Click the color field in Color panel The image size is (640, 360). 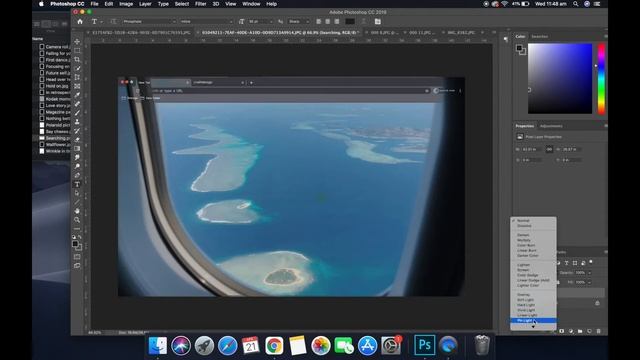tap(560, 78)
